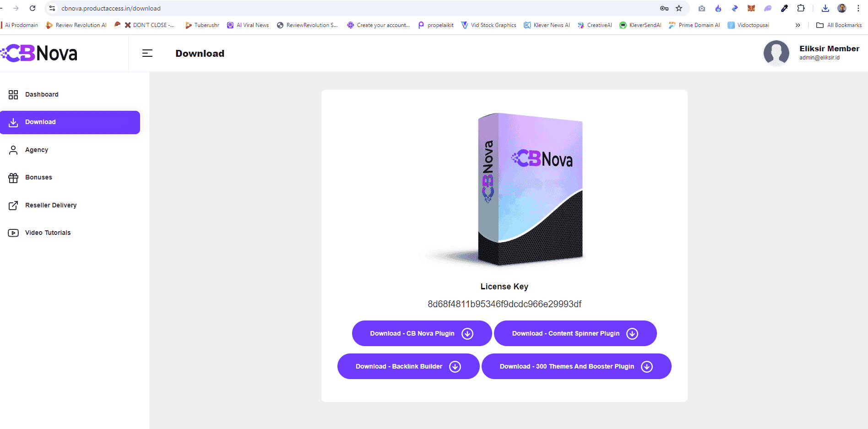Go forward with browser forward arrow
The width and height of the screenshot is (868, 429).
tap(16, 8)
